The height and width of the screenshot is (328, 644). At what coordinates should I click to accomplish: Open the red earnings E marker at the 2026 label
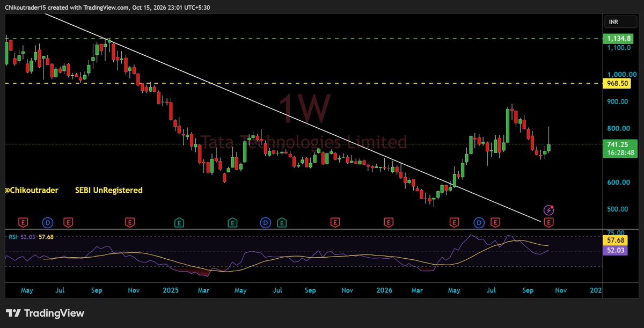pos(388,221)
